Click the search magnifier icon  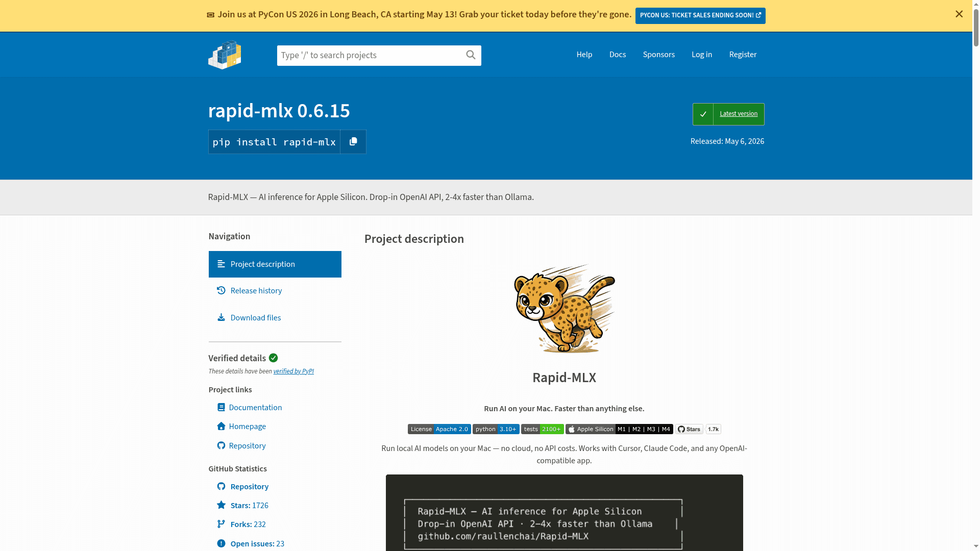coord(471,55)
